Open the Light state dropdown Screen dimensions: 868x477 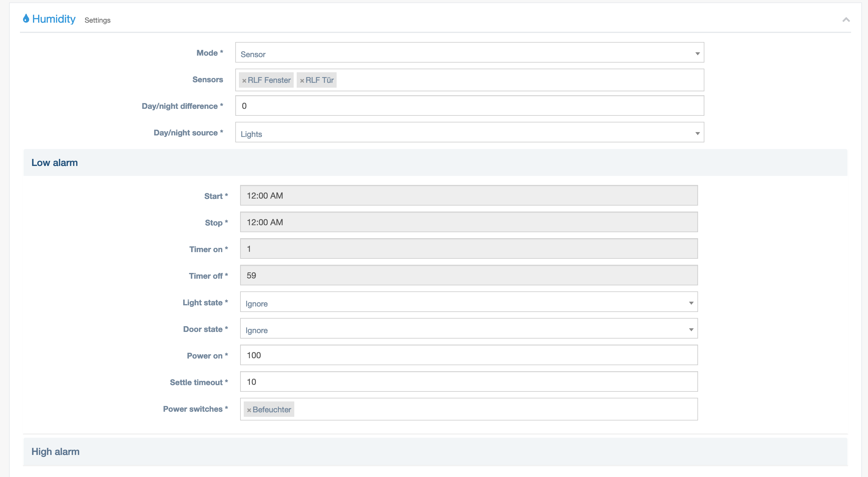[469, 302]
